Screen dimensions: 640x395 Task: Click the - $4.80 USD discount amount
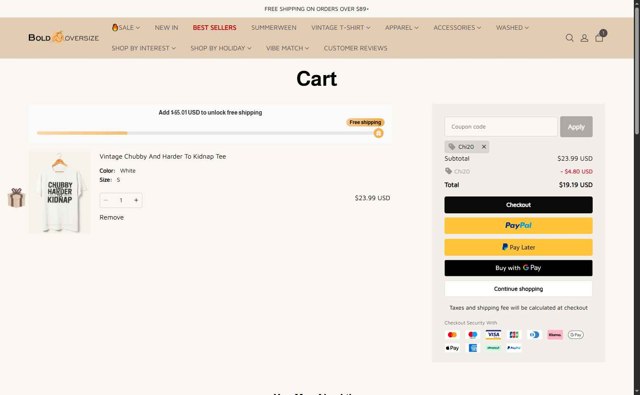click(x=576, y=171)
